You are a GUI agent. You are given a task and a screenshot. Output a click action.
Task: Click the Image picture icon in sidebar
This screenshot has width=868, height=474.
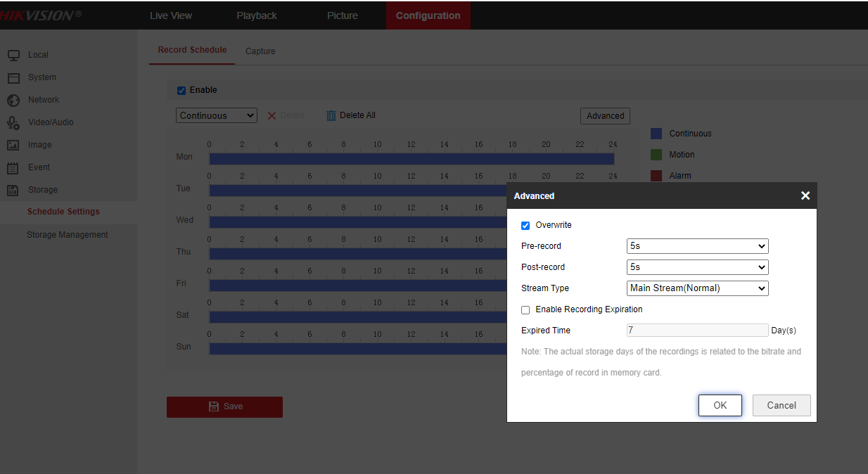[13, 145]
